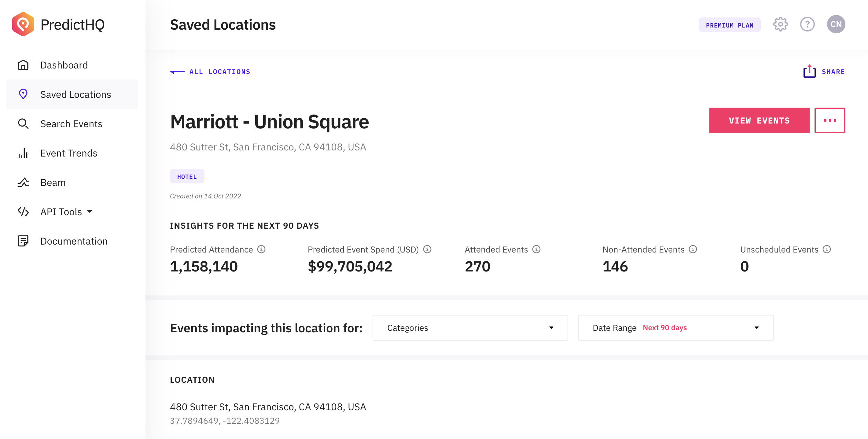
Task: Open the Date Range dropdown
Action: (675, 327)
